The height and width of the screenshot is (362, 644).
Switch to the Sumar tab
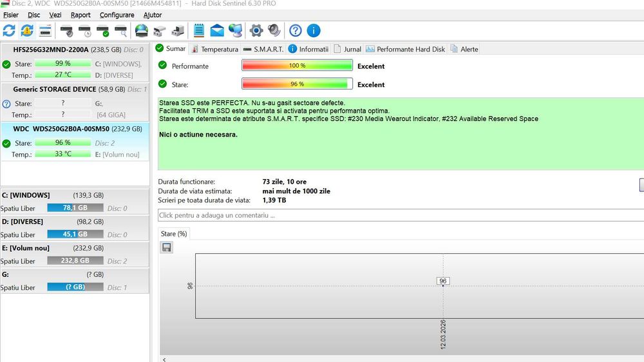pyautogui.click(x=171, y=48)
